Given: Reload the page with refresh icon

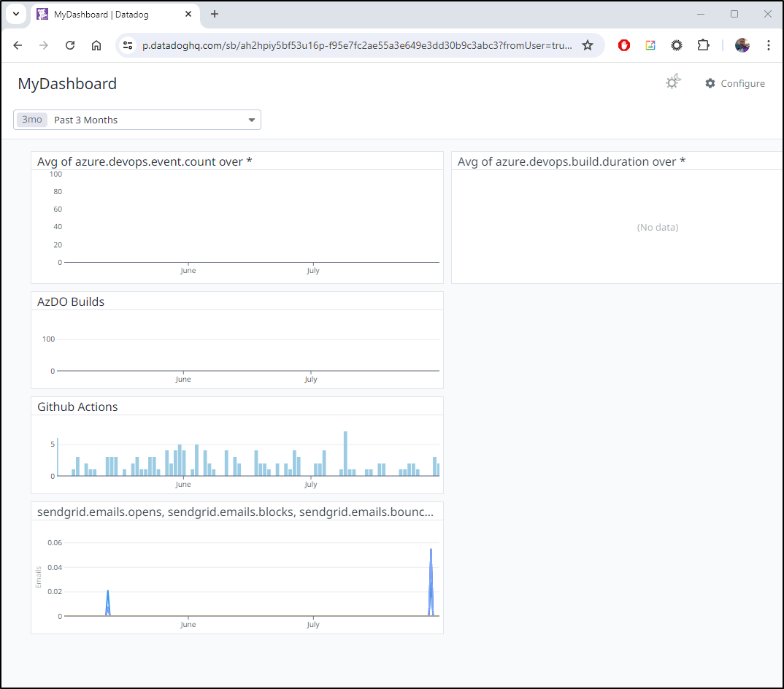Looking at the screenshot, I should 70,45.
